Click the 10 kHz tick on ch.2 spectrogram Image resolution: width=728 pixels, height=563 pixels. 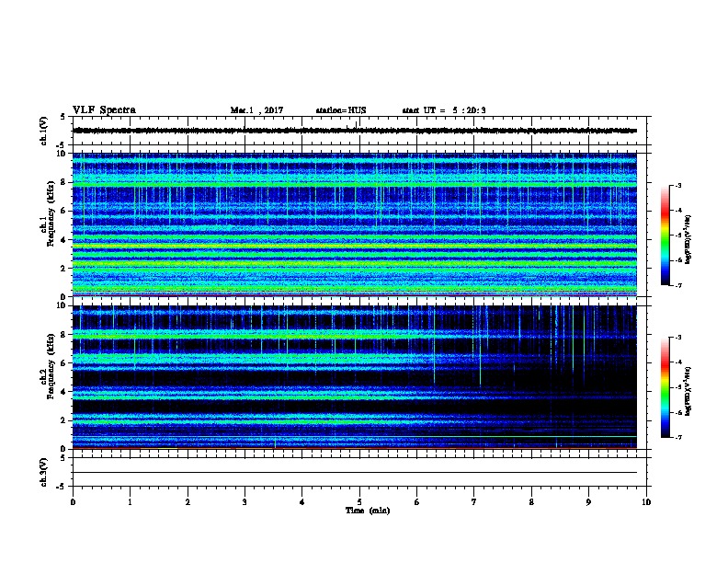click(x=63, y=306)
